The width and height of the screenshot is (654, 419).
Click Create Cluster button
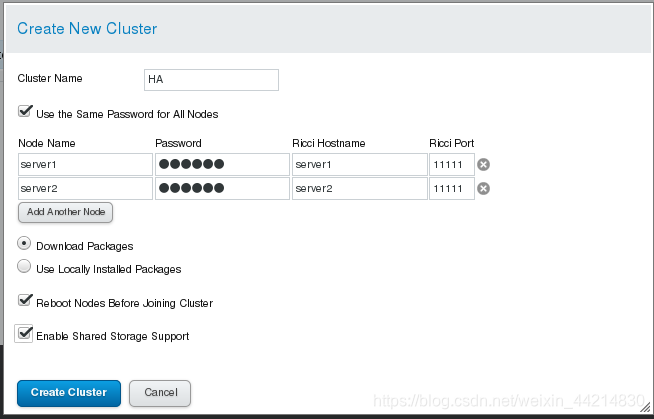[69, 393]
